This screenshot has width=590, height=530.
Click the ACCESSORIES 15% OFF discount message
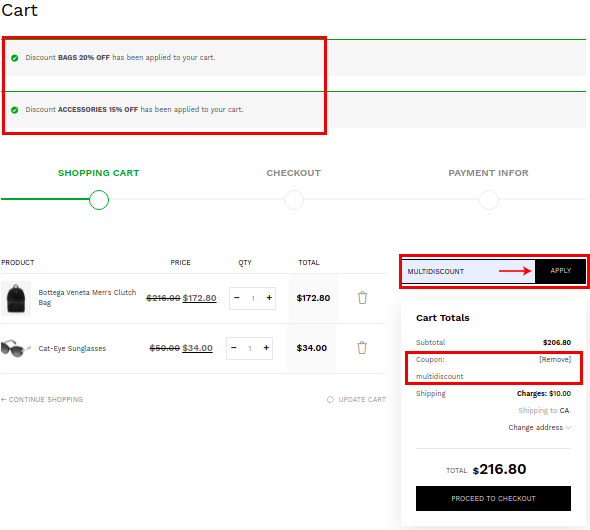134,109
